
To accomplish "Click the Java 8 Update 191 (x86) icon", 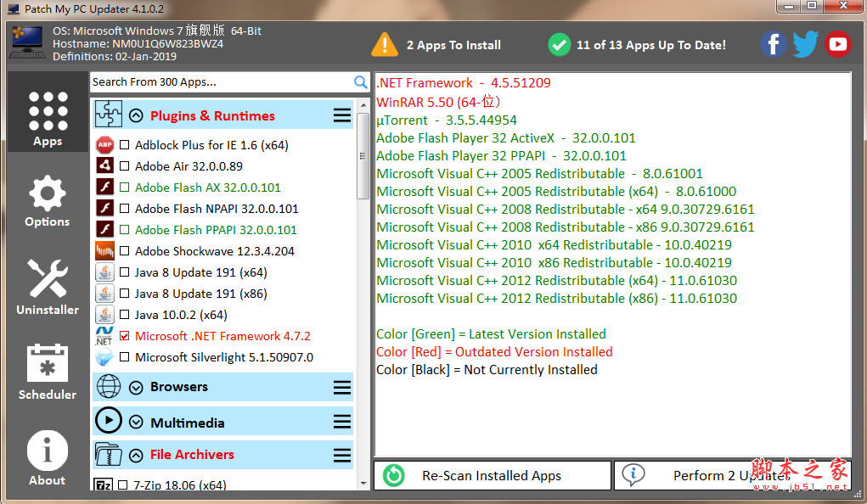I will (104, 293).
